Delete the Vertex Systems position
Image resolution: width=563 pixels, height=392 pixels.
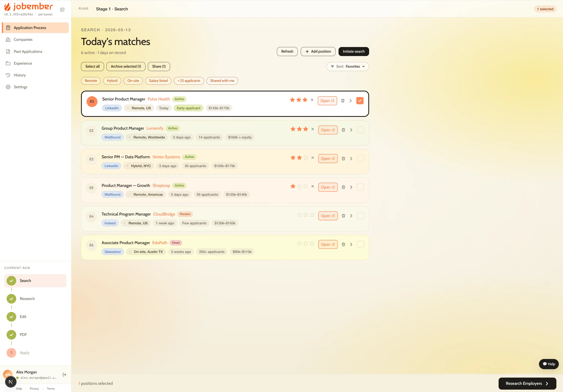[x=343, y=159]
